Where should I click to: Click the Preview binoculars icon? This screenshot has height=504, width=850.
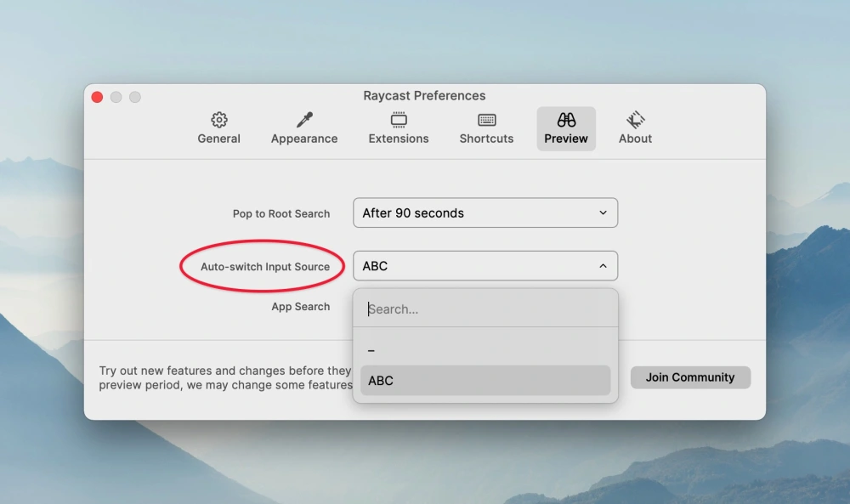(566, 119)
